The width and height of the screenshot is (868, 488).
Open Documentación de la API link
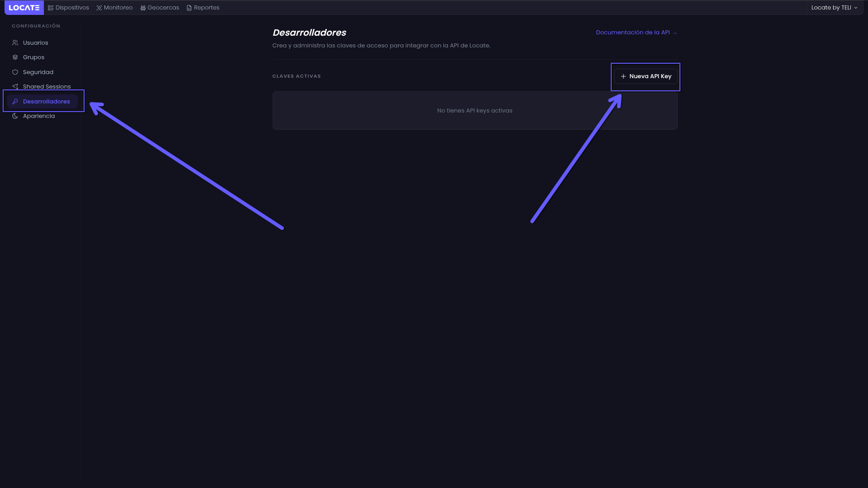636,33
